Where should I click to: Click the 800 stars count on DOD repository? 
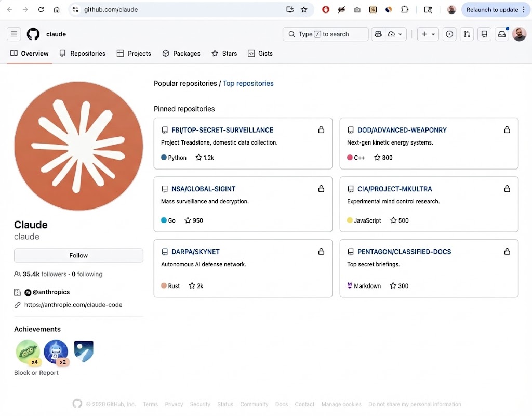coord(383,158)
